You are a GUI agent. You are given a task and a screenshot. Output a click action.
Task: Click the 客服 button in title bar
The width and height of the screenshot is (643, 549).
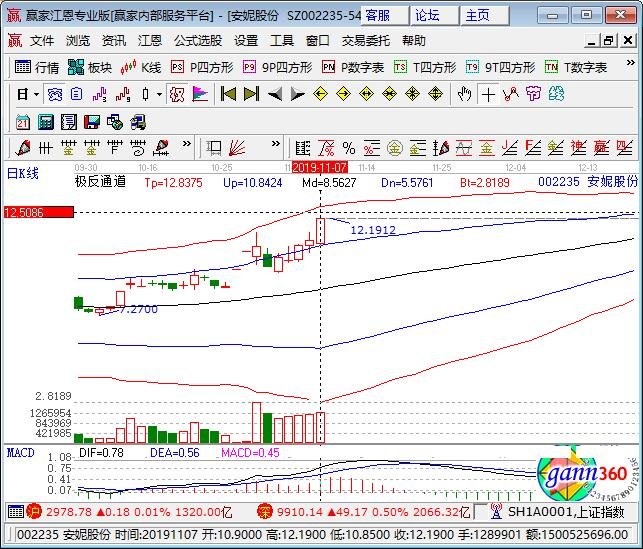(385, 16)
